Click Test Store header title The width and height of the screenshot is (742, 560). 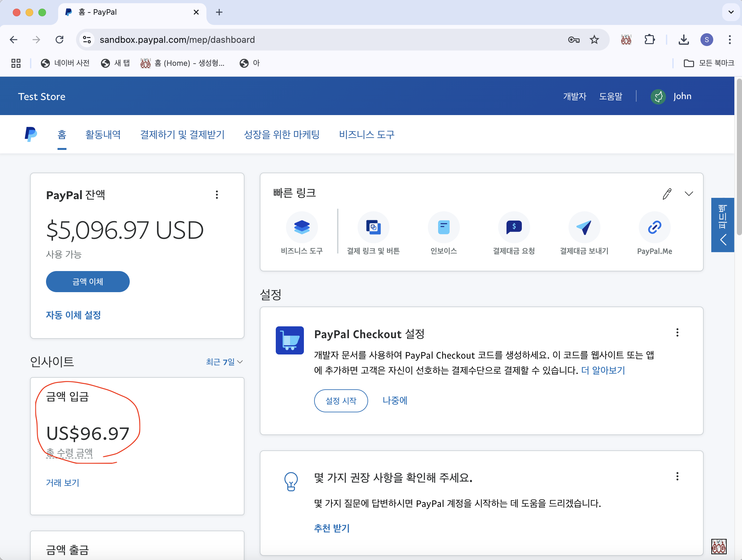tap(42, 97)
